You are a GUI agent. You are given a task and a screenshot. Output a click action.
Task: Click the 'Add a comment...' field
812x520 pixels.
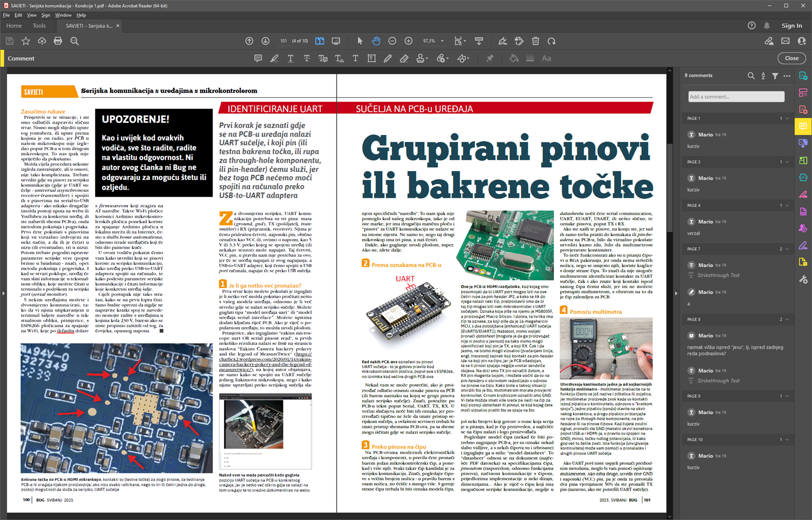(x=736, y=96)
